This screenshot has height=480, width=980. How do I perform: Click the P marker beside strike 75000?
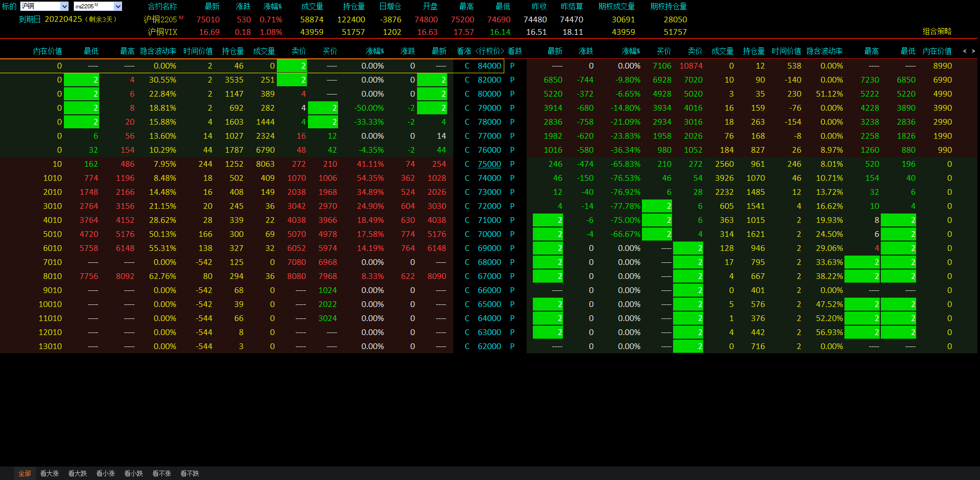(512, 164)
